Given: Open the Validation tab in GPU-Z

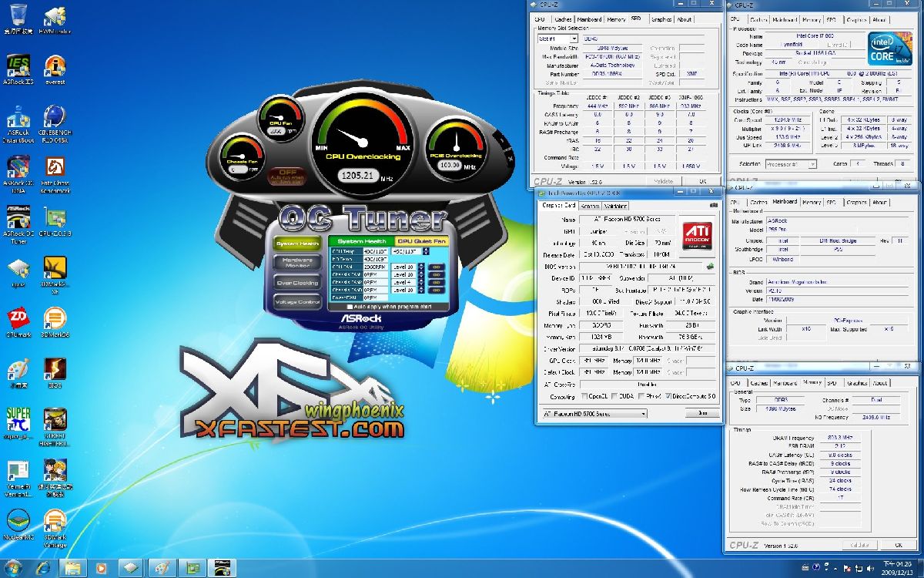Looking at the screenshot, I should pos(615,206).
